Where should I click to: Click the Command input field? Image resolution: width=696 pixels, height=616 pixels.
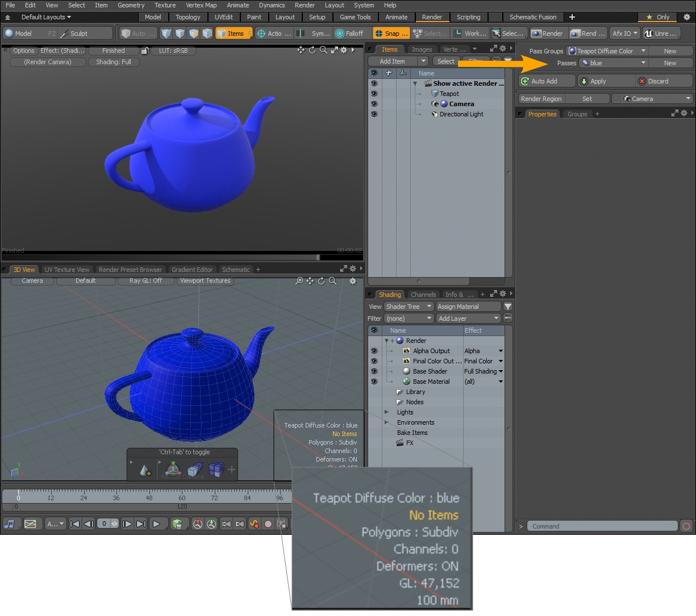(602, 526)
